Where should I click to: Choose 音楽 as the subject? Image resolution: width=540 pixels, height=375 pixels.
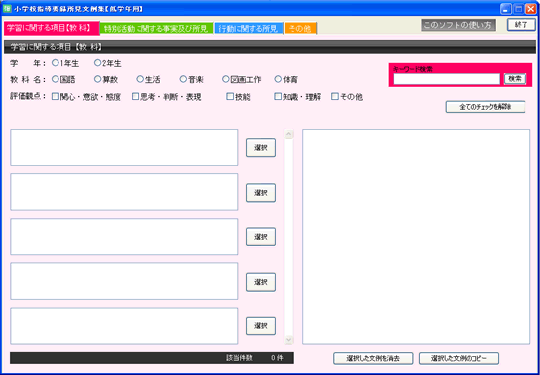pos(183,79)
